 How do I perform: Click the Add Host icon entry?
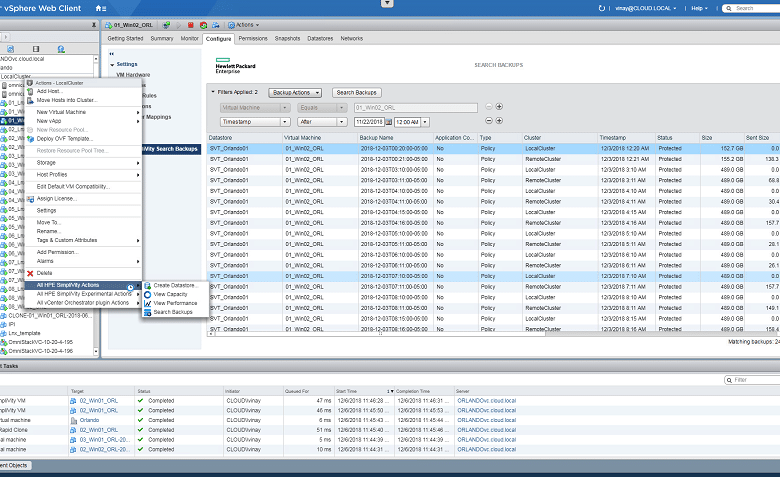tap(30, 91)
